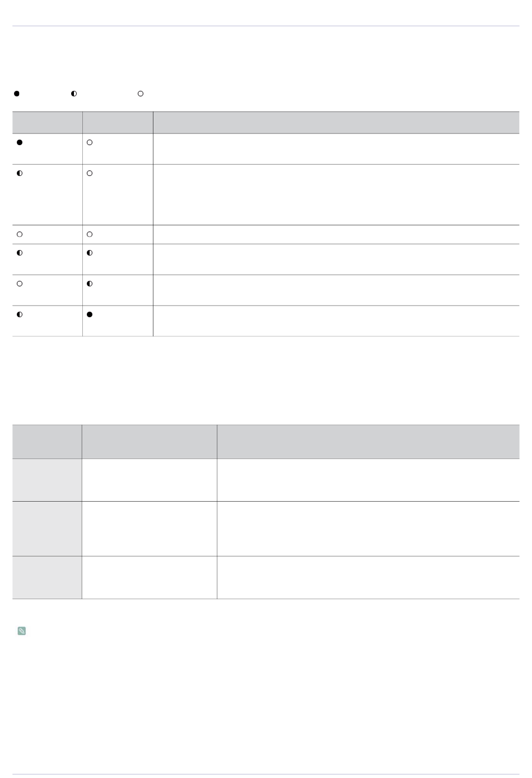
Task: Click half-filled circle in fourth row, first column
Action: coord(20,253)
